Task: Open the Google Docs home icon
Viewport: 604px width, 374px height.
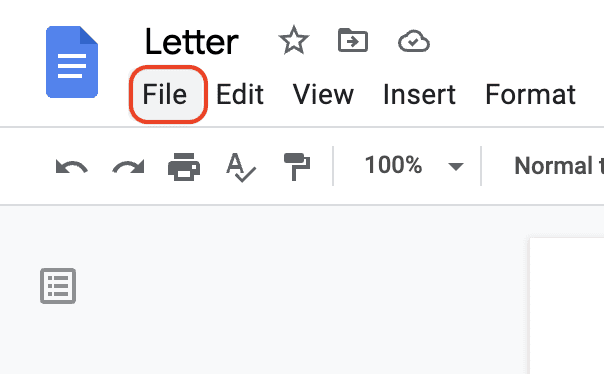Action: [72, 62]
